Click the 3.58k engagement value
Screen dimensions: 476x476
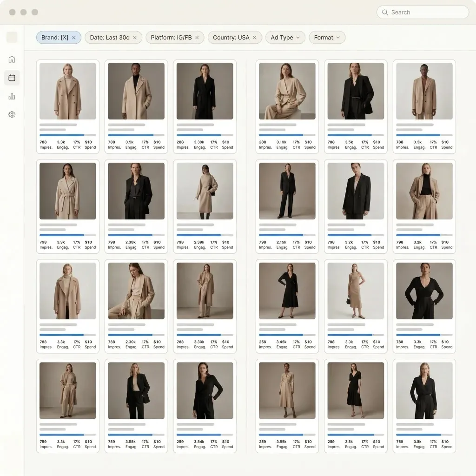pyautogui.click(x=131, y=442)
